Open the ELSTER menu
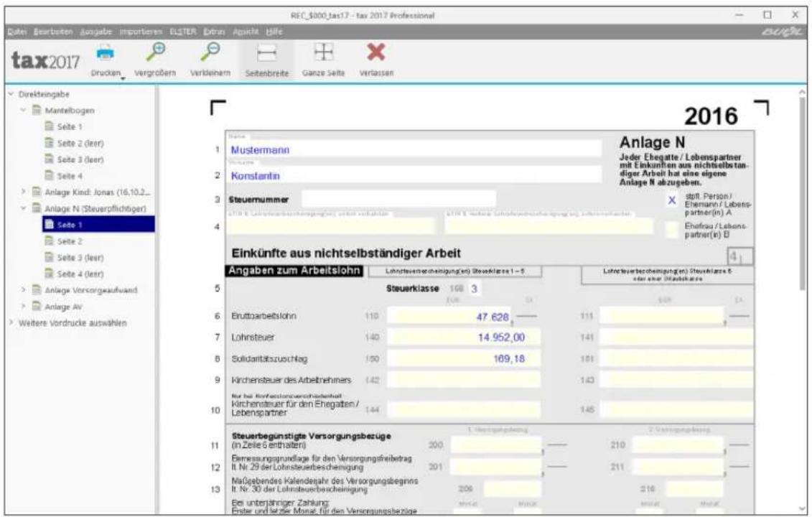Image resolution: width=812 pixels, height=517 pixels. coord(183,32)
